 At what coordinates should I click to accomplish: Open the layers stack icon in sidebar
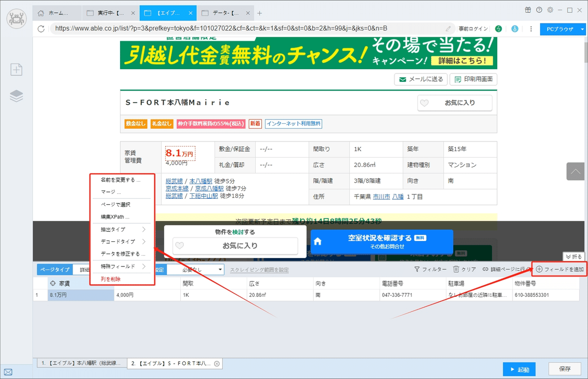pyautogui.click(x=16, y=96)
